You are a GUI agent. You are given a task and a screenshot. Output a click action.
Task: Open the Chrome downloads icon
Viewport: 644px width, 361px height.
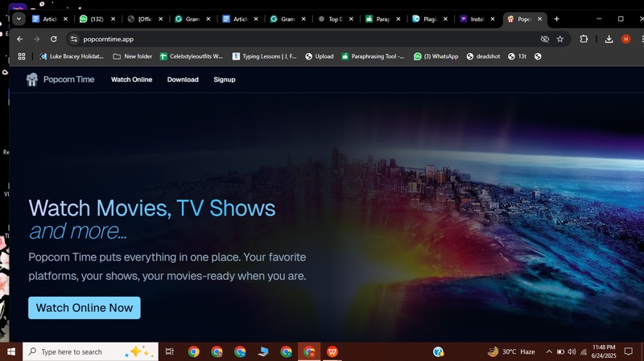point(609,39)
